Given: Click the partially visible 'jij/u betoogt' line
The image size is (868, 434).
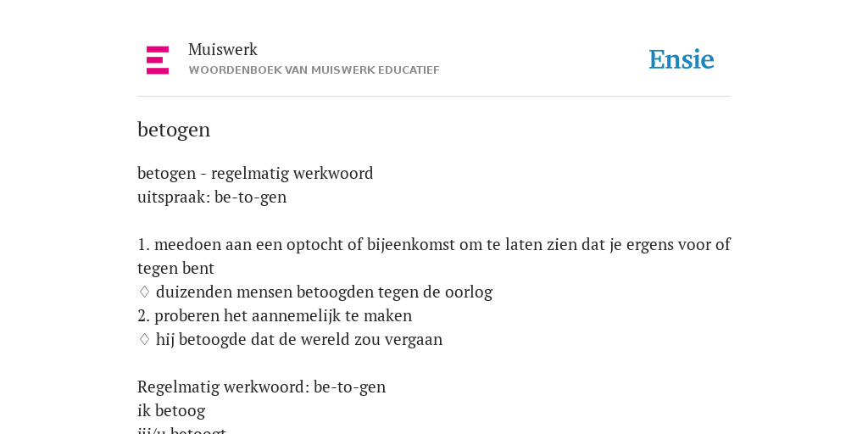Looking at the screenshot, I should tap(181, 430).
